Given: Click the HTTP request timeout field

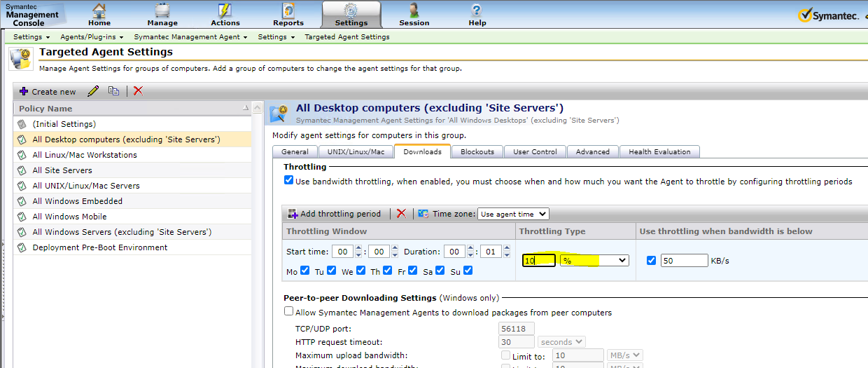Looking at the screenshot, I should point(517,342).
